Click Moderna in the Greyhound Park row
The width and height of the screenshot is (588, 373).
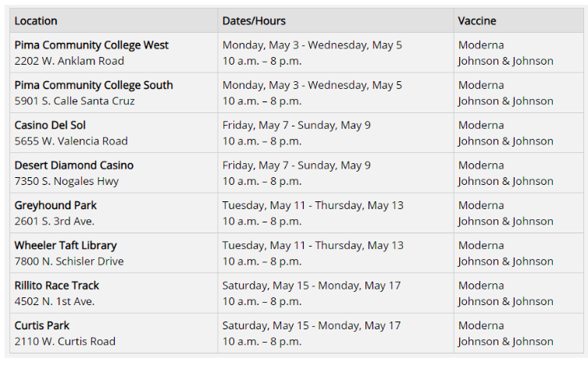pyautogui.click(x=481, y=205)
